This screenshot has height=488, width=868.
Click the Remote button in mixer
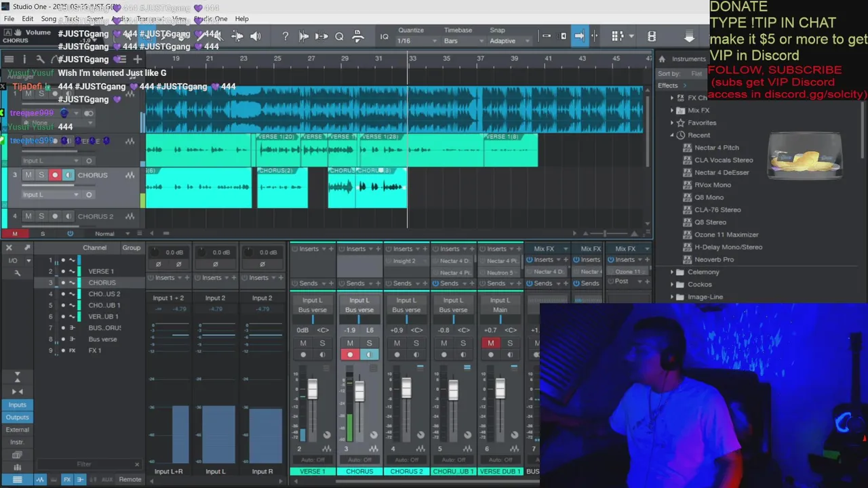[x=130, y=479]
